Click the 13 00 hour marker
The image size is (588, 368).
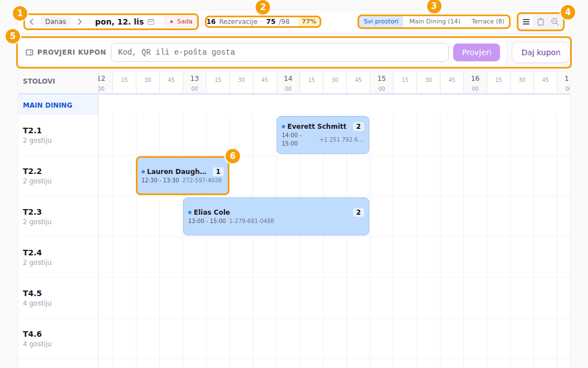(194, 83)
